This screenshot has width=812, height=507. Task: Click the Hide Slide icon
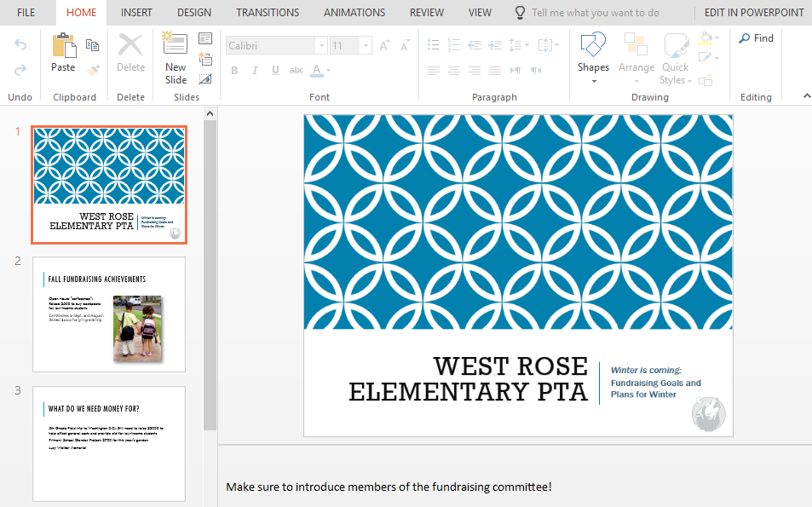point(205,79)
